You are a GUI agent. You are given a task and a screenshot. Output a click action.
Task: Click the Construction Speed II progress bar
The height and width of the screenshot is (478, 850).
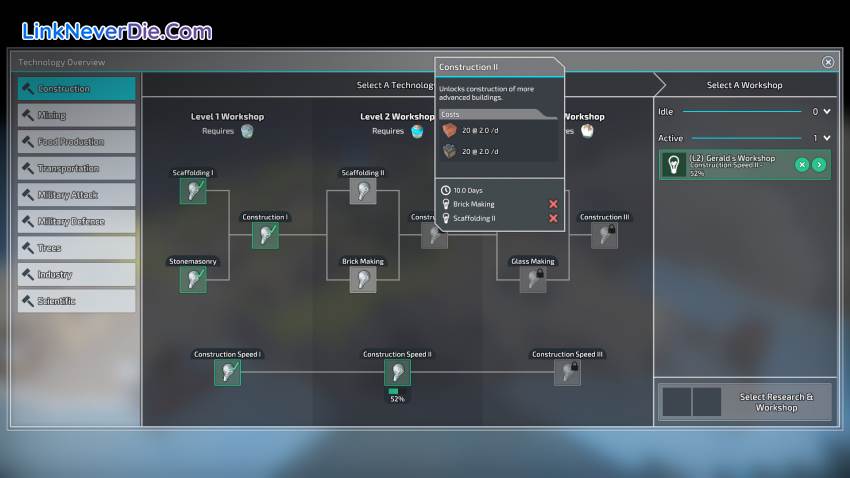(x=393, y=391)
